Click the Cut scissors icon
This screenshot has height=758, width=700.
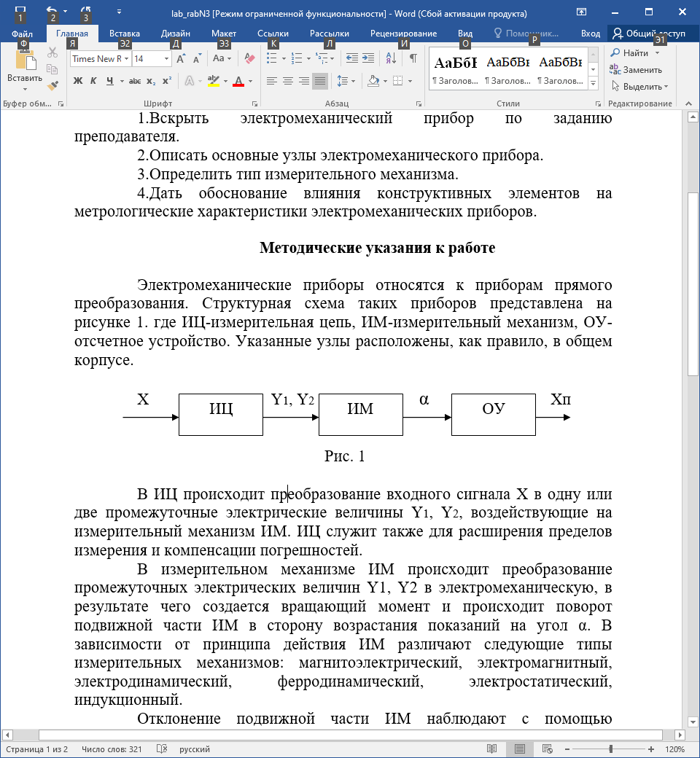pos(52,52)
